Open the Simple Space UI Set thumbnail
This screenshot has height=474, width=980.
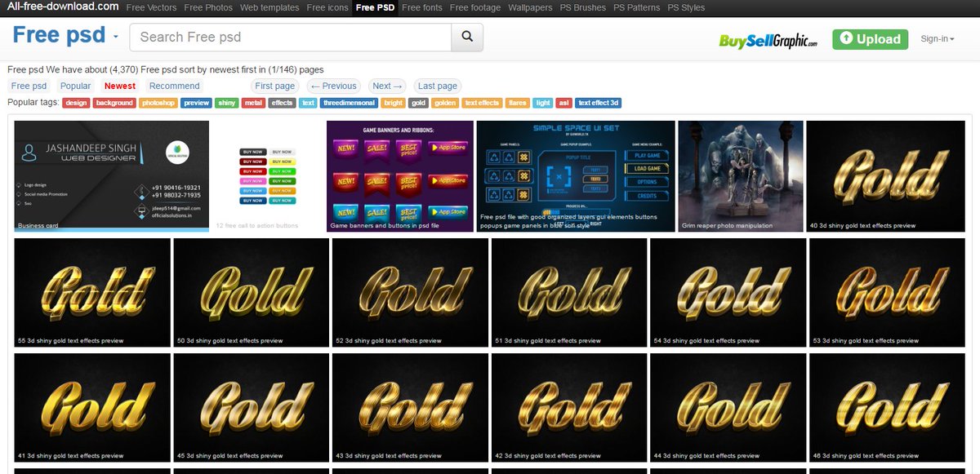[576, 176]
